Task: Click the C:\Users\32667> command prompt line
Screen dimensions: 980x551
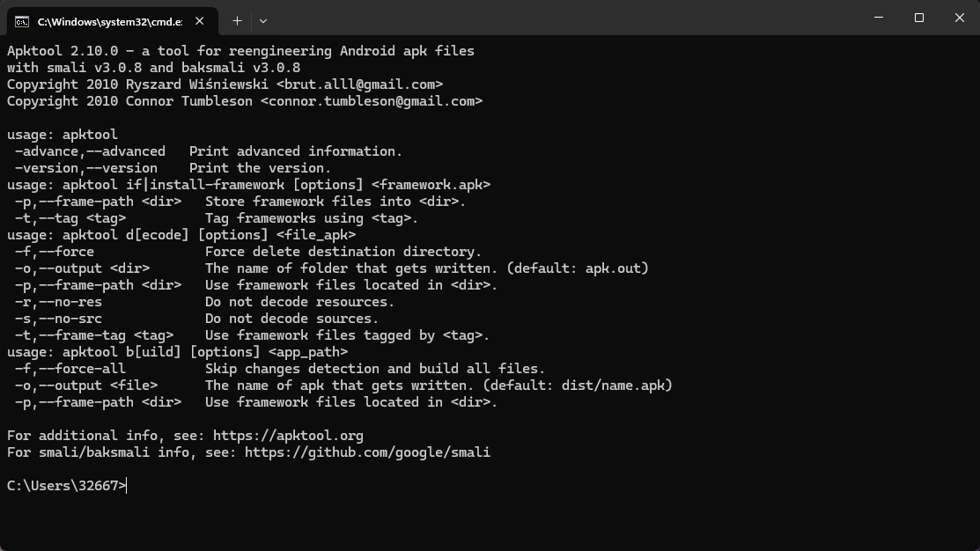Action: [66, 486]
